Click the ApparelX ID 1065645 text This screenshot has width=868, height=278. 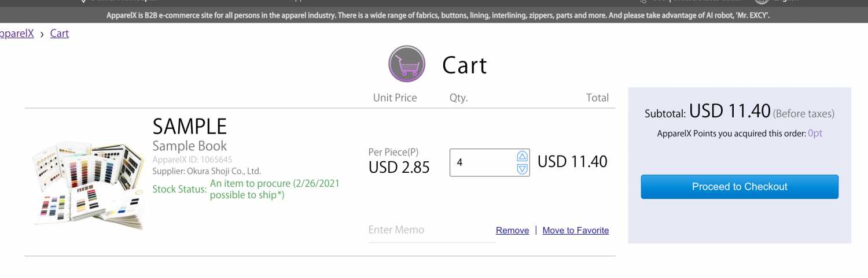[193, 160]
